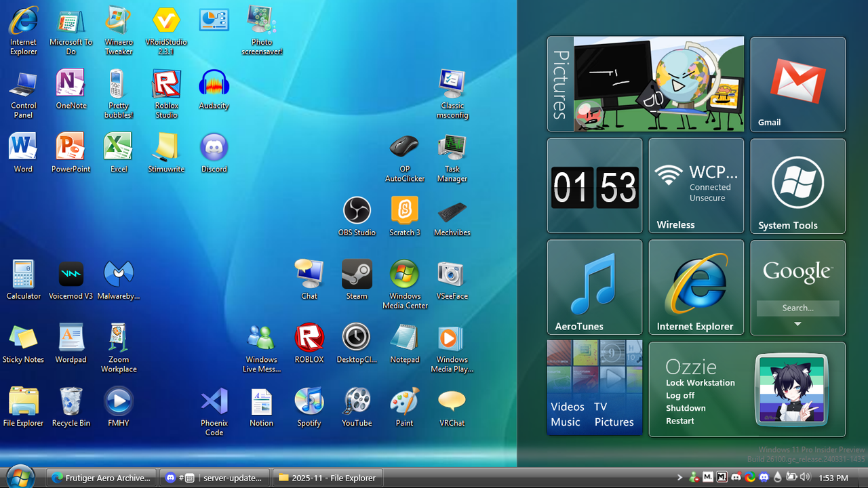Click the Messenger status tray icon
The width and height of the screenshot is (868, 488).
coord(694,478)
